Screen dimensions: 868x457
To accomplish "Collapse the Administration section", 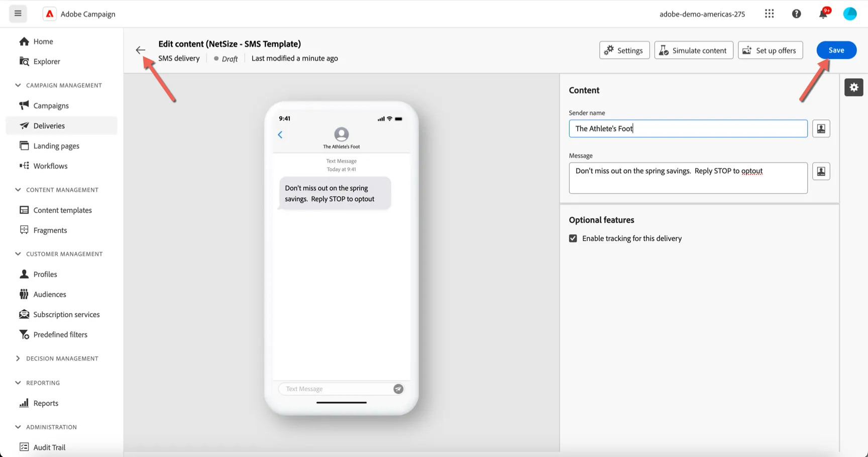I will click(18, 427).
